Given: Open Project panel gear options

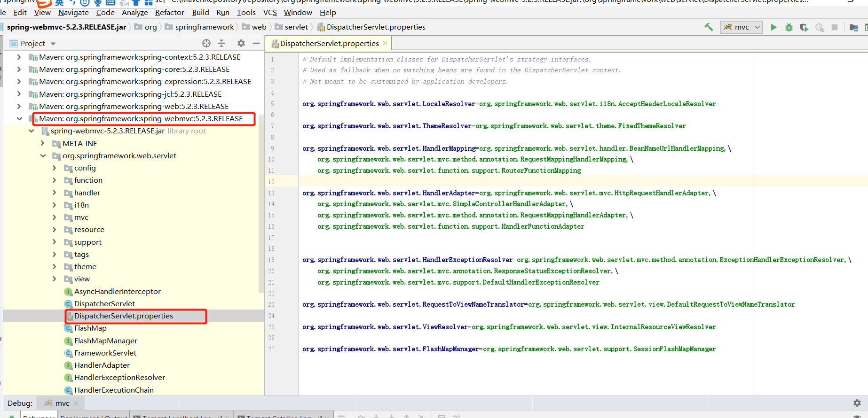Looking at the screenshot, I should click(241, 43).
